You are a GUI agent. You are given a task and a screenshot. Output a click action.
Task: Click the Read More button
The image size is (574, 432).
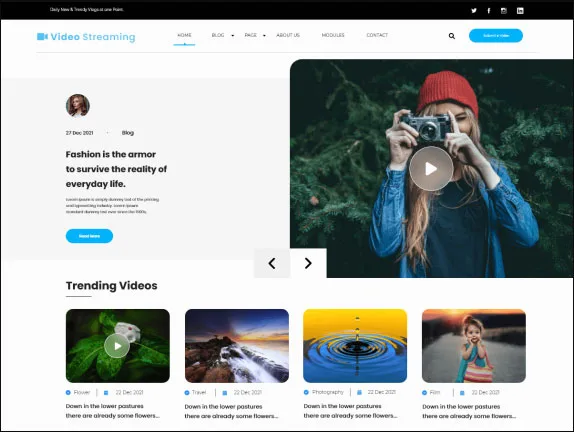(89, 236)
